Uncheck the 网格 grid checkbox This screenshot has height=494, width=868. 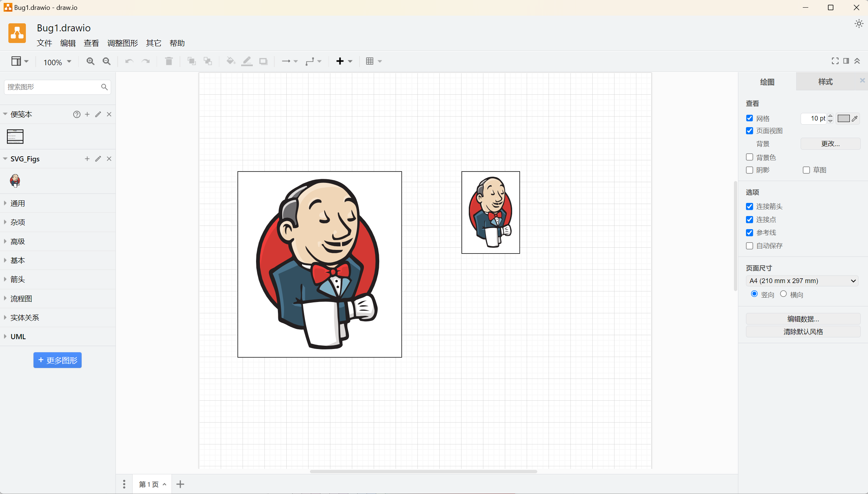[750, 118]
